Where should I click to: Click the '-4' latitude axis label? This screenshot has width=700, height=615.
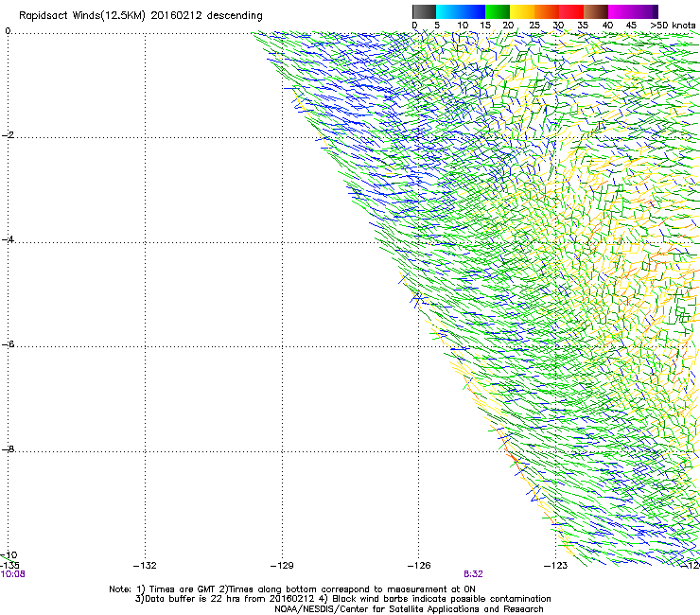(x=8, y=239)
